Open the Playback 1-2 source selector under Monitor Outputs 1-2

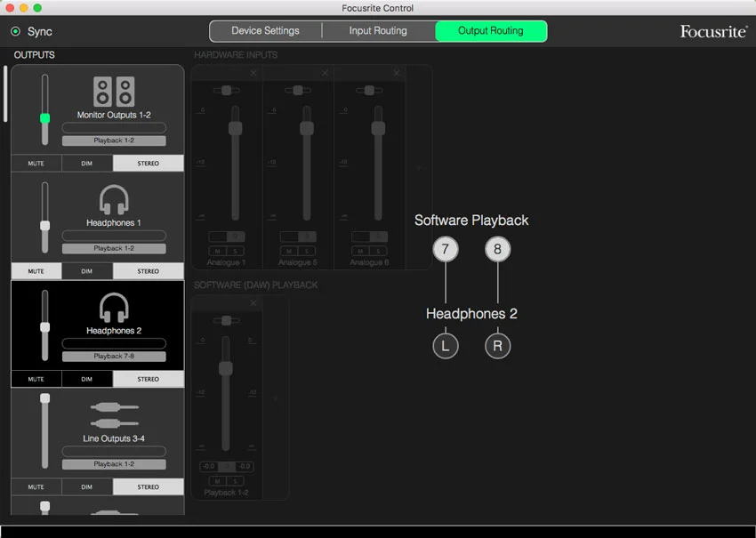[114, 141]
